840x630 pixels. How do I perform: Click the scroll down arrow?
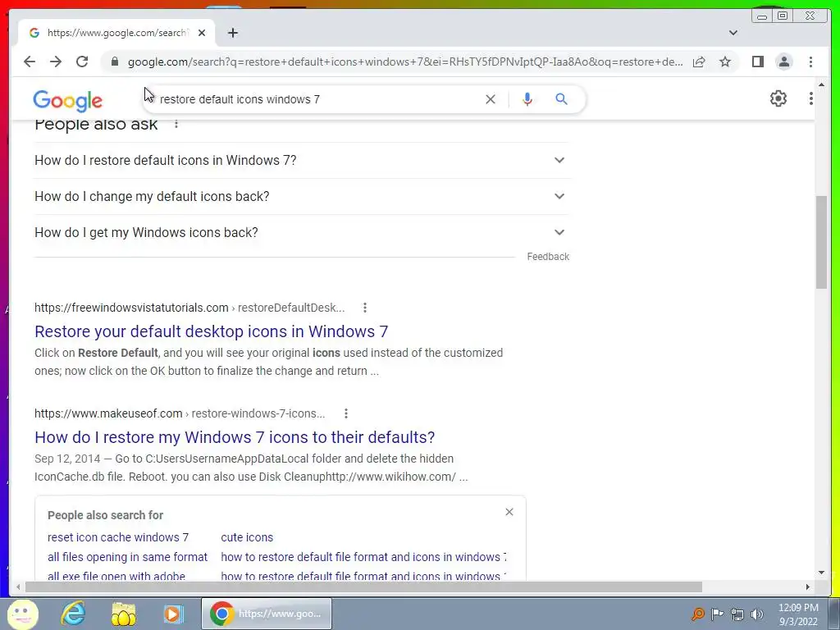pyautogui.click(x=821, y=573)
